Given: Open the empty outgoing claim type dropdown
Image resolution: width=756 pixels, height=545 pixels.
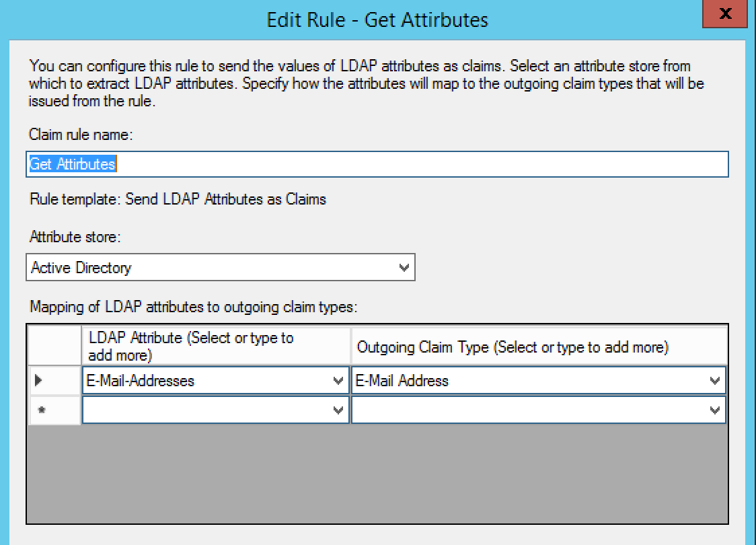Looking at the screenshot, I should 714,410.
